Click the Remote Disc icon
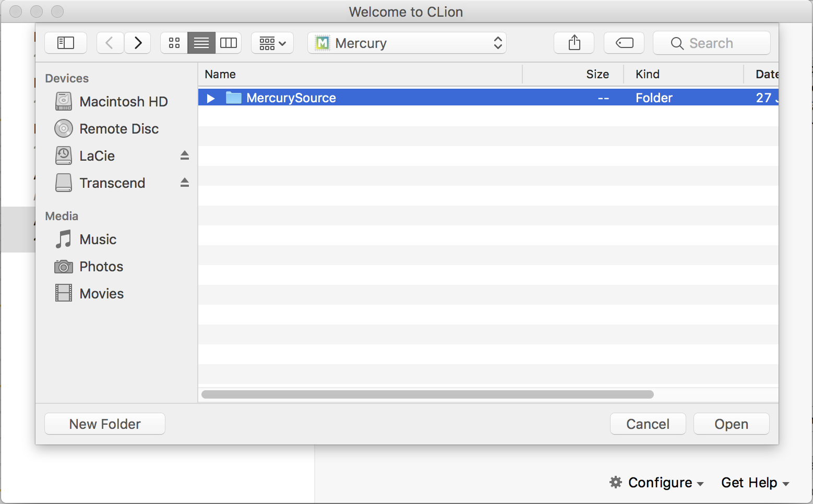 coord(64,128)
